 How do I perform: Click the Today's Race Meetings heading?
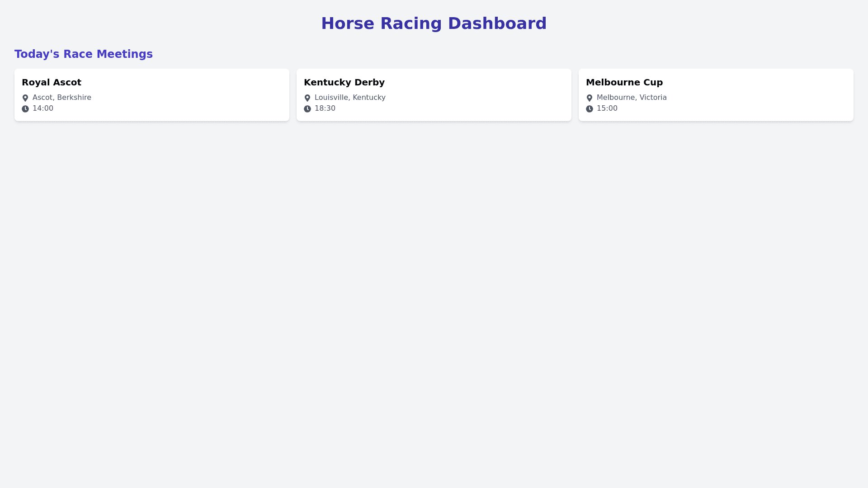point(84,54)
